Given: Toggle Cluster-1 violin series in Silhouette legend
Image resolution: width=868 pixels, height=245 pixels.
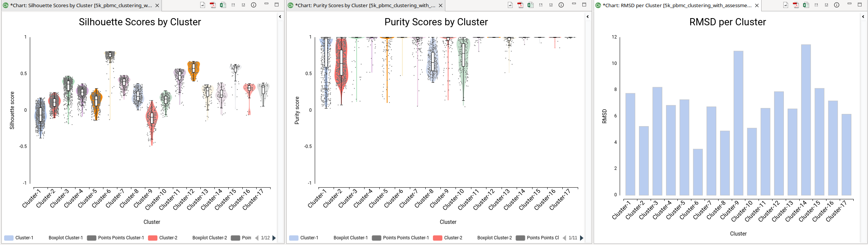Looking at the screenshot, I should click(x=19, y=238).
